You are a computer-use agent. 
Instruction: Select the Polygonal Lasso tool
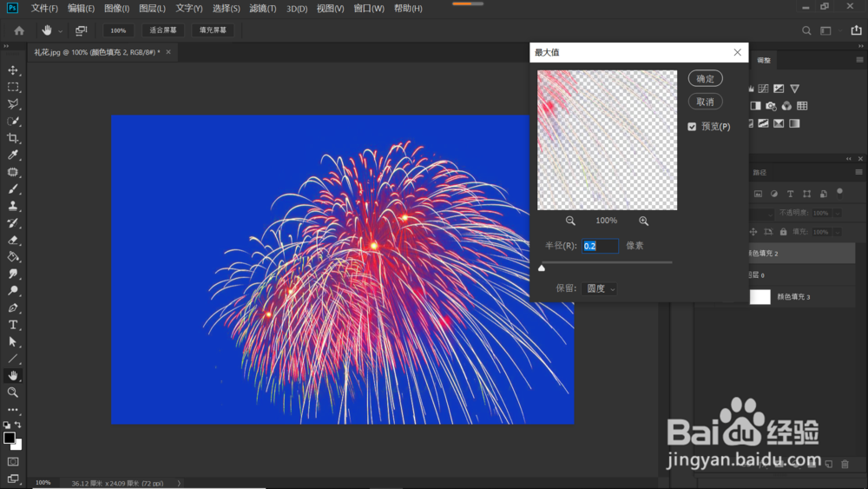pyautogui.click(x=13, y=104)
